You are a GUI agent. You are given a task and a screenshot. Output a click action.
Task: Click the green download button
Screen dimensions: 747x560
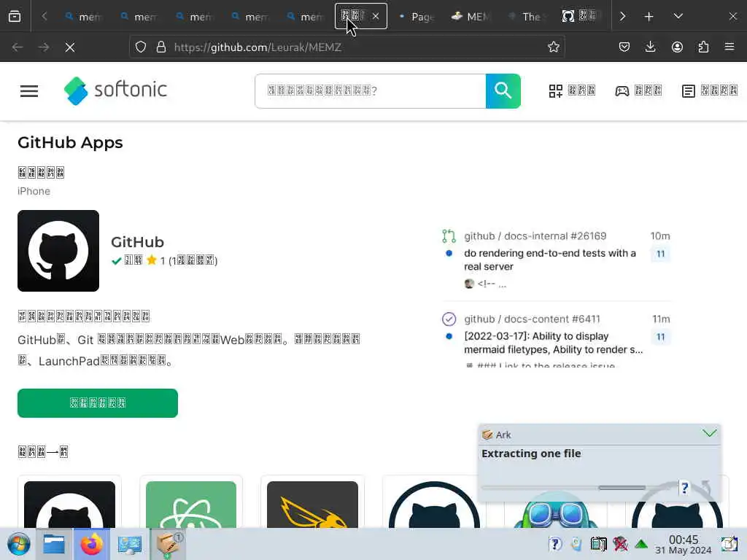(98, 402)
